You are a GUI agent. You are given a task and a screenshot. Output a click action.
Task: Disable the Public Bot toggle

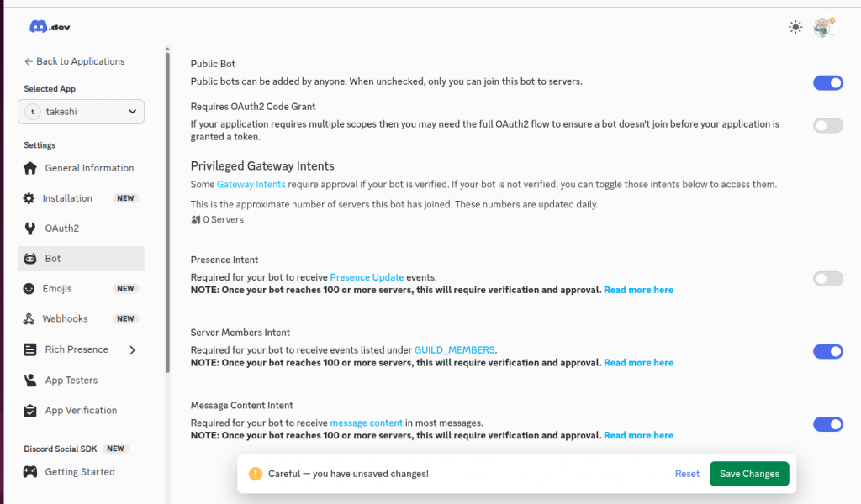click(827, 82)
